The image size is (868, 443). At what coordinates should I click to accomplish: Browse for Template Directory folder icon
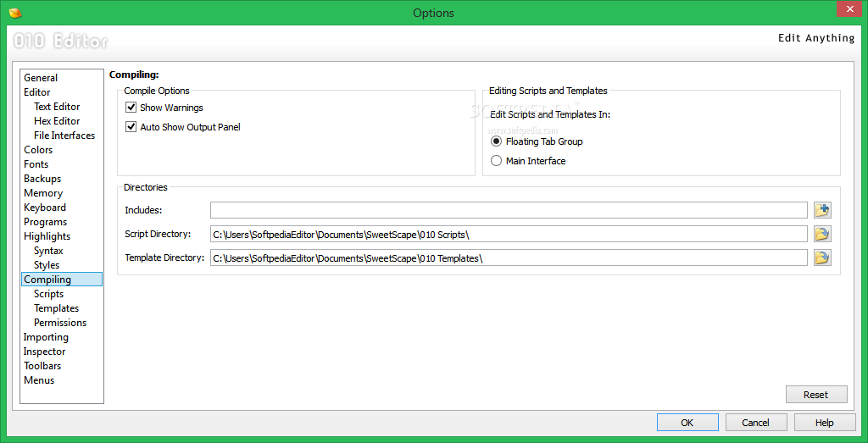[x=822, y=257]
